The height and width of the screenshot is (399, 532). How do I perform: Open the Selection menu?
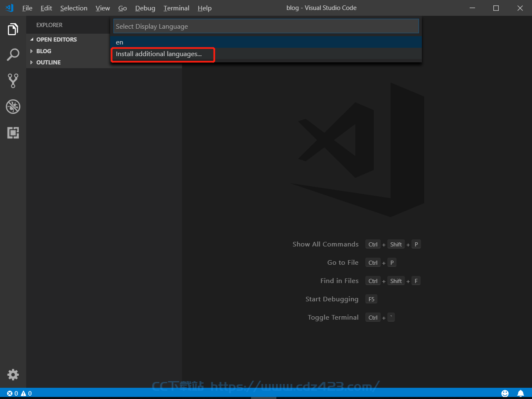pyautogui.click(x=74, y=8)
